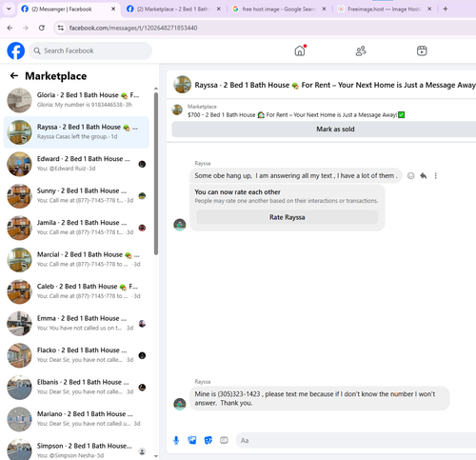Click Jamila's seen-status avatar
This screenshot has width=476, height=460.
tap(142, 228)
